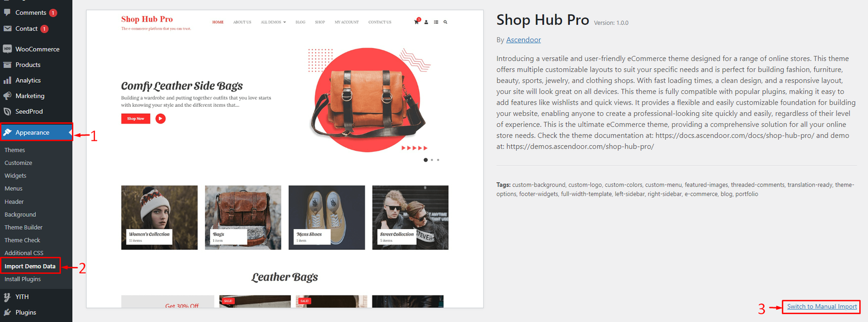Click the red play button in the preview

coord(161,119)
